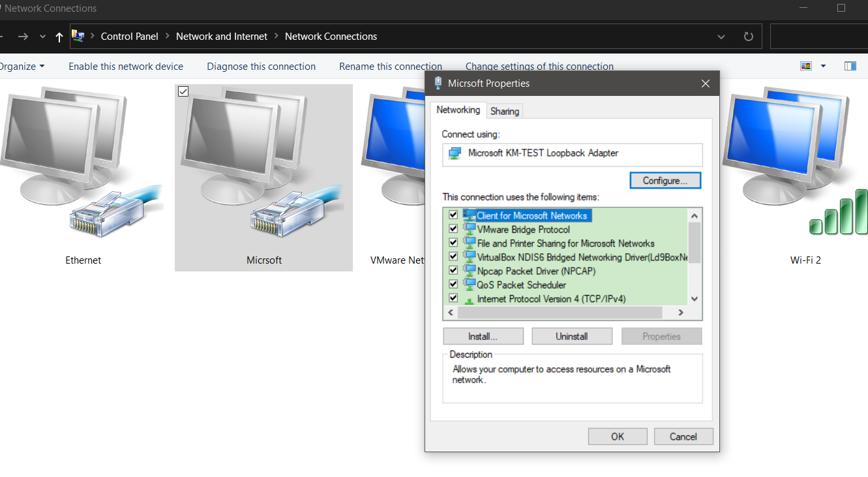Click the change view icon
Image resolution: width=868 pixels, height=477 pixels.
tap(806, 66)
